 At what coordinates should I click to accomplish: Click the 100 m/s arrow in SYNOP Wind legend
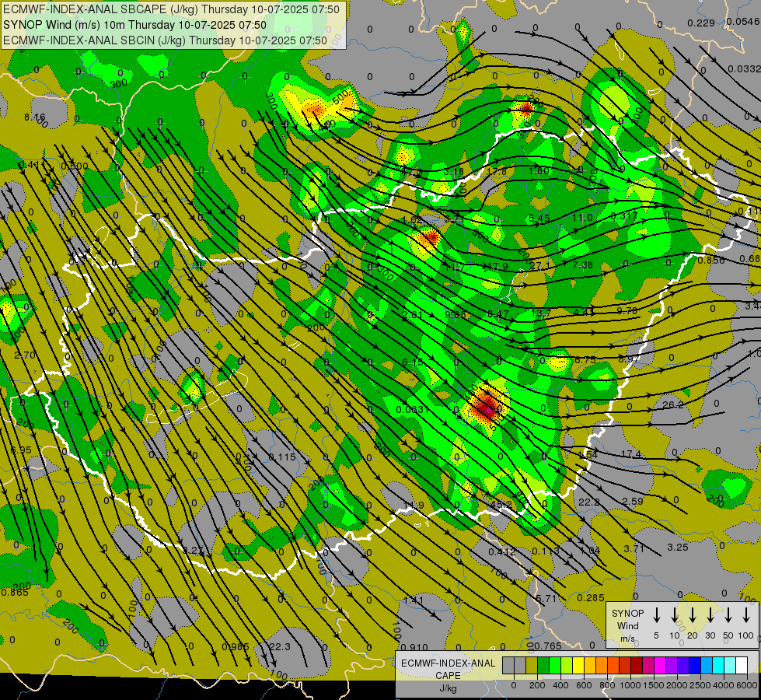(x=746, y=615)
